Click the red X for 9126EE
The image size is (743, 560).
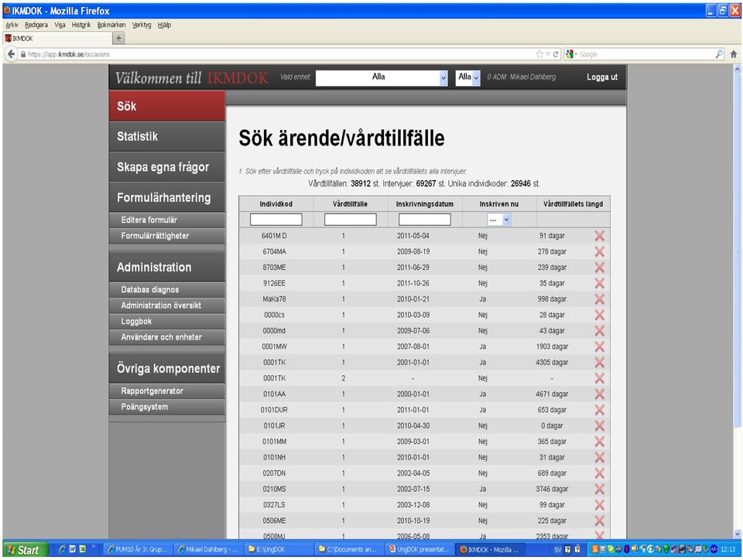(599, 283)
